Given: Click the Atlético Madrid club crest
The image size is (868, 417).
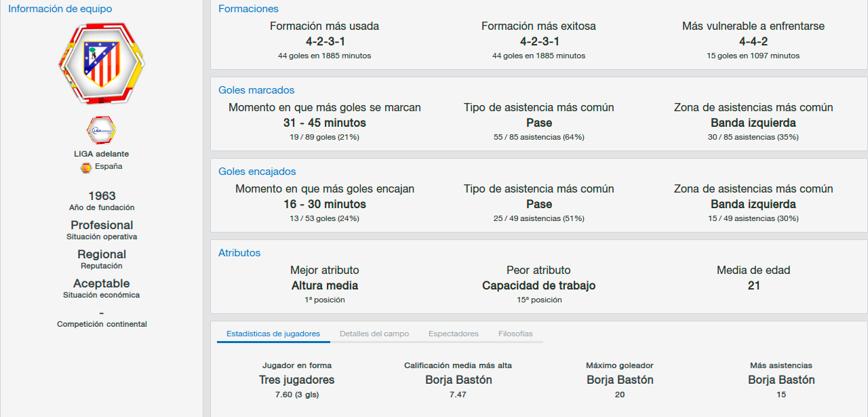Looking at the screenshot, I should (102, 62).
